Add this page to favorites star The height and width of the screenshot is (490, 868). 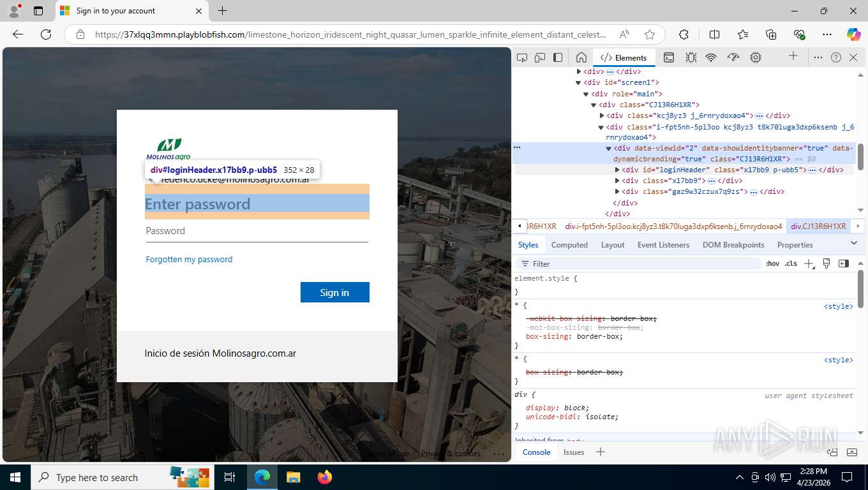click(x=650, y=34)
